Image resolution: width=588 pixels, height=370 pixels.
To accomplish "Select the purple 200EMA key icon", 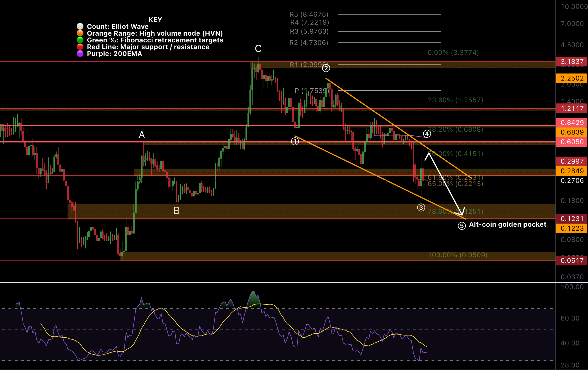I will pos(80,54).
